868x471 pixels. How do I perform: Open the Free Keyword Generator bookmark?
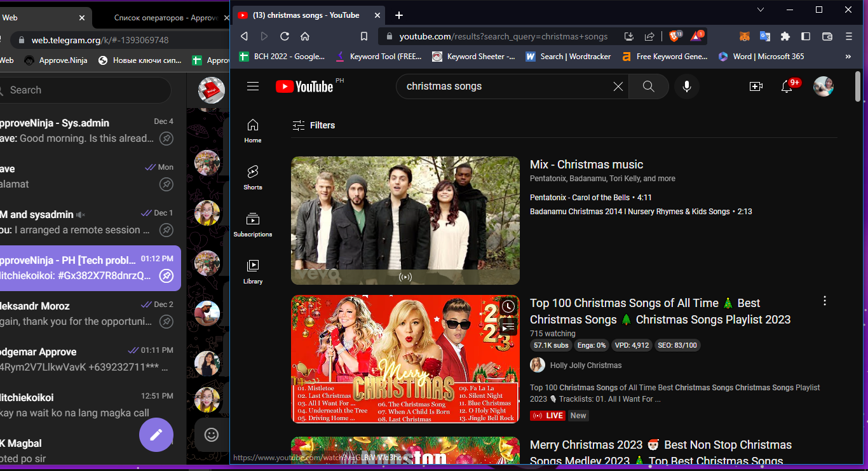point(664,57)
